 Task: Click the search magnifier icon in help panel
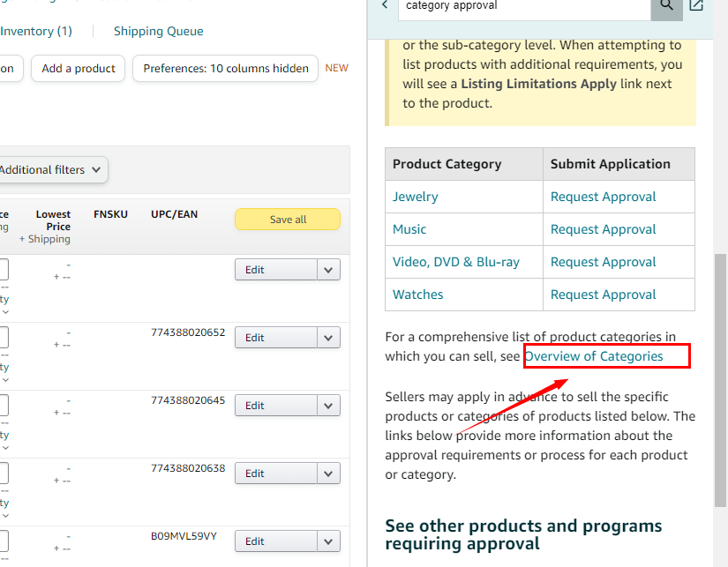tap(666, 5)
